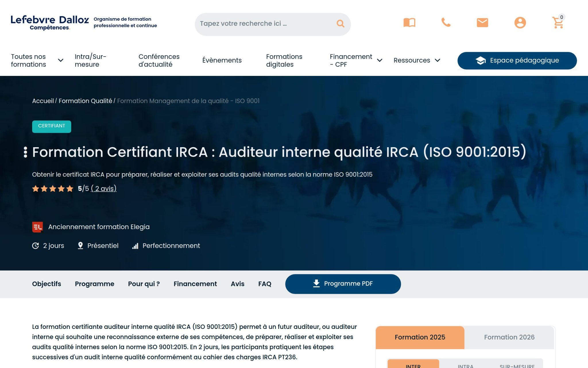Select the SUR-MESURE tab
588x368 pixels.
coord(517,364)
